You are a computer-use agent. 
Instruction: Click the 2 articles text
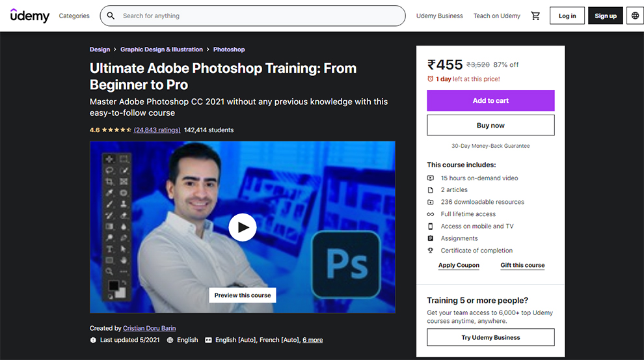coord(454,190)
